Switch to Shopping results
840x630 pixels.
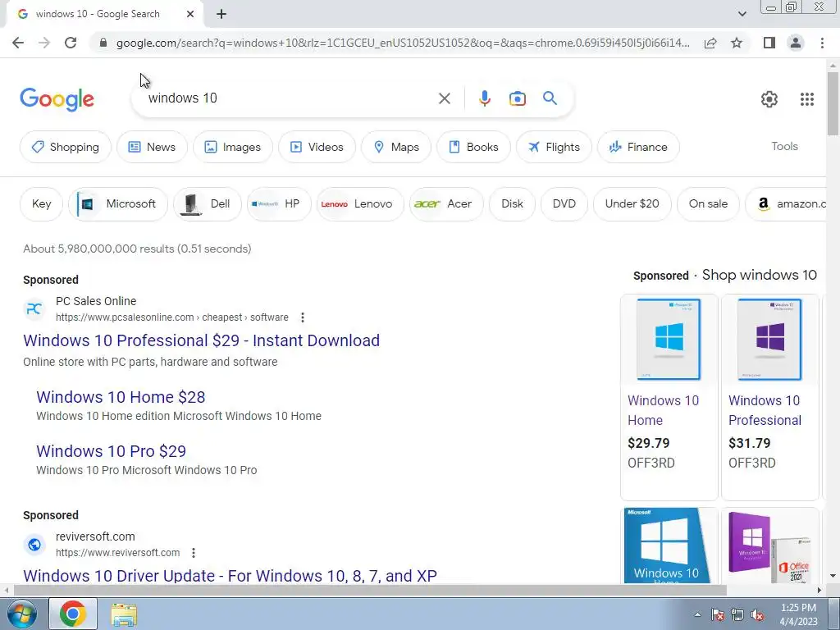[66, 147]
